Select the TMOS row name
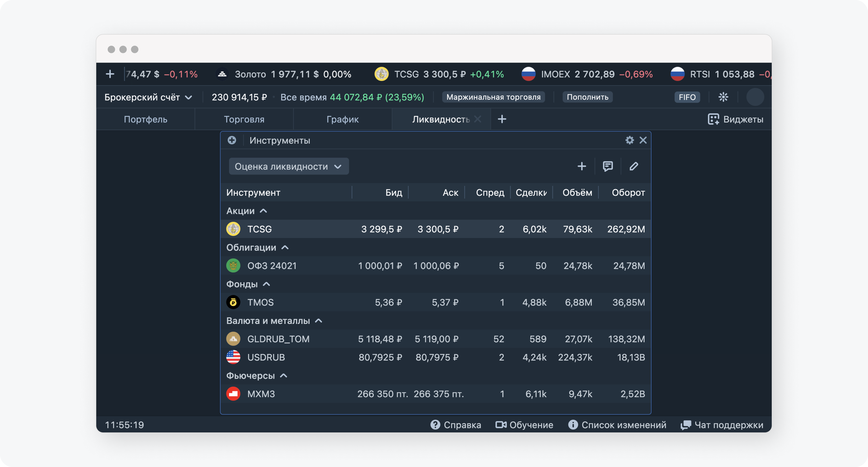868x467 pixels. 260,302
